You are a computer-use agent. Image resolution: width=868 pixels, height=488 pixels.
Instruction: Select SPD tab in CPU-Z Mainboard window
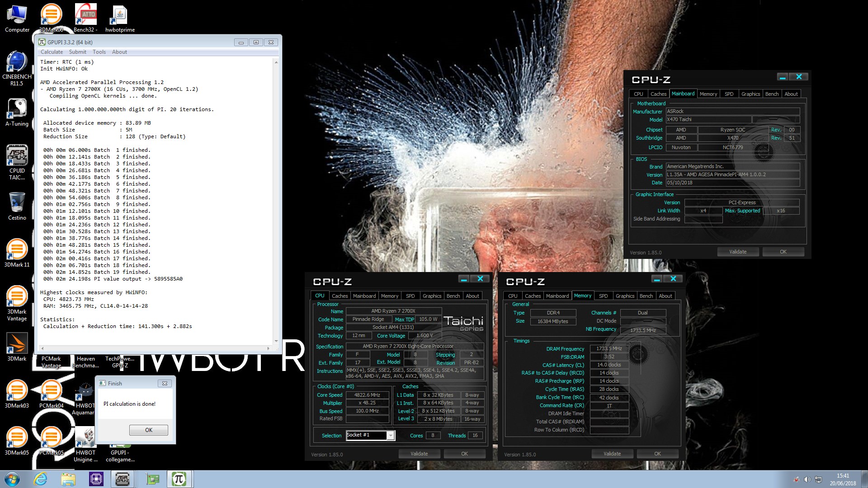729,94
